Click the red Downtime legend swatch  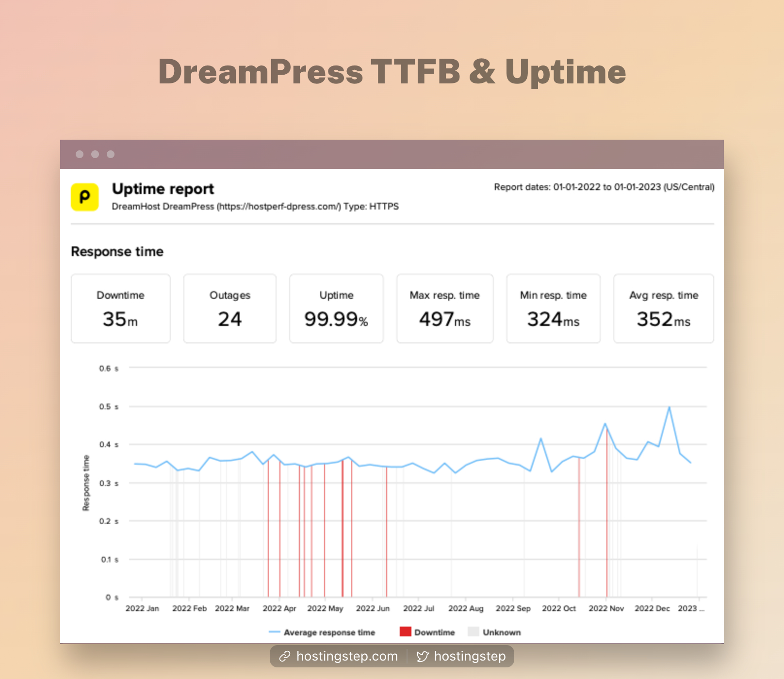406,631
